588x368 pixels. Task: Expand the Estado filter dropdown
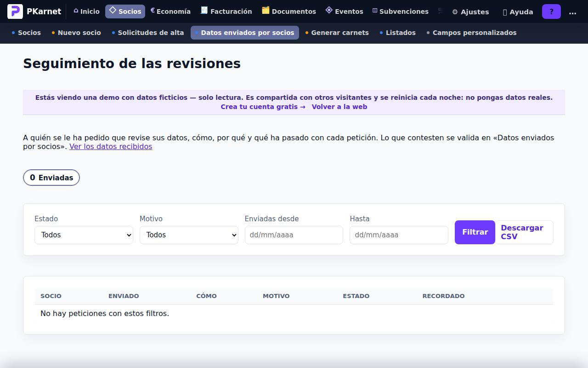pyautogui.click(x=84, y=235)
